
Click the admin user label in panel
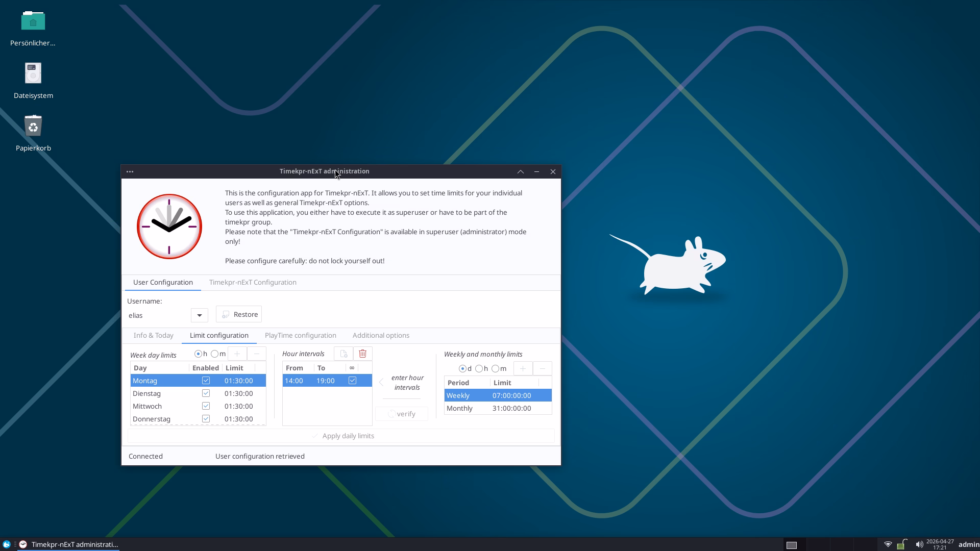pyautogui.click(x=968, y=544)
